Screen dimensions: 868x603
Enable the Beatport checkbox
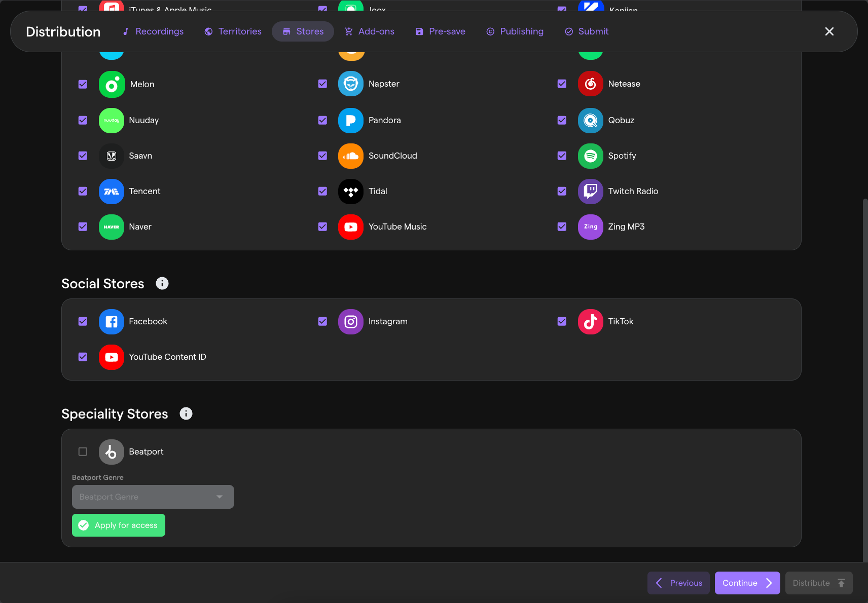point(83,451)
